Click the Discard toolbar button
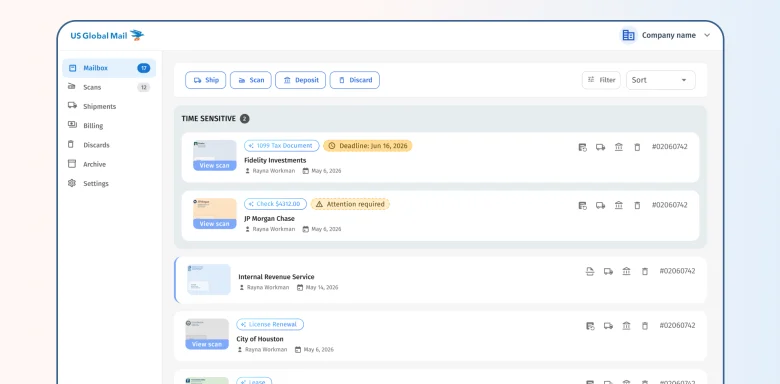Screen dimensions: 780x384 (355, 80)
